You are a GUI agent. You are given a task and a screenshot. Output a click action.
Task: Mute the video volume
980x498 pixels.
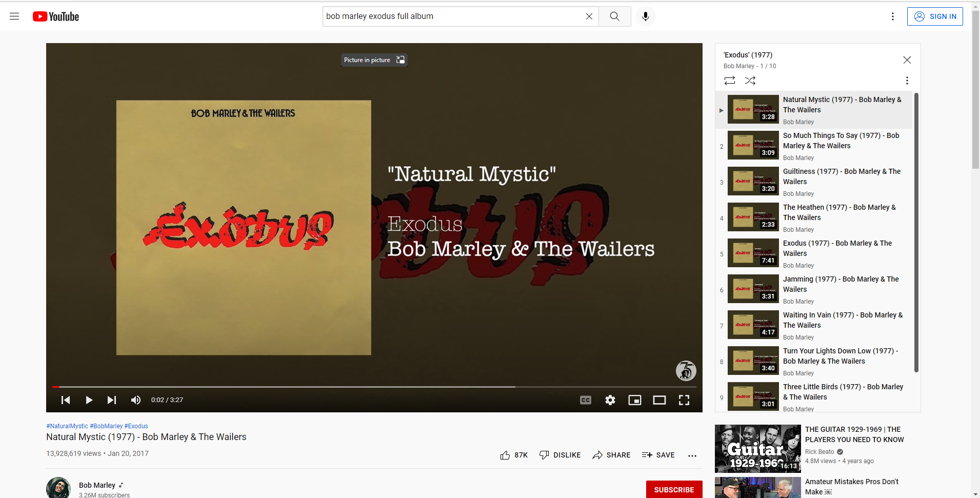pyautogui.click(x=136, y=400)
